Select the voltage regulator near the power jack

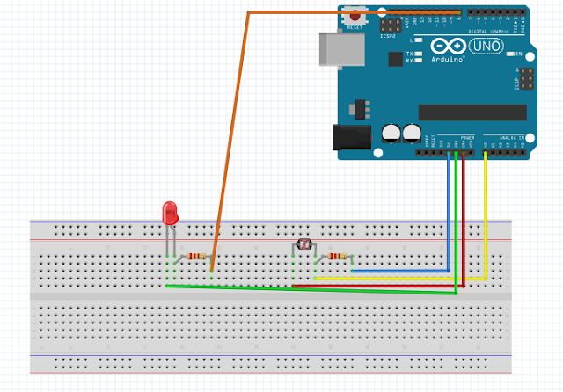pyautogui.click(x=360, y=109)
